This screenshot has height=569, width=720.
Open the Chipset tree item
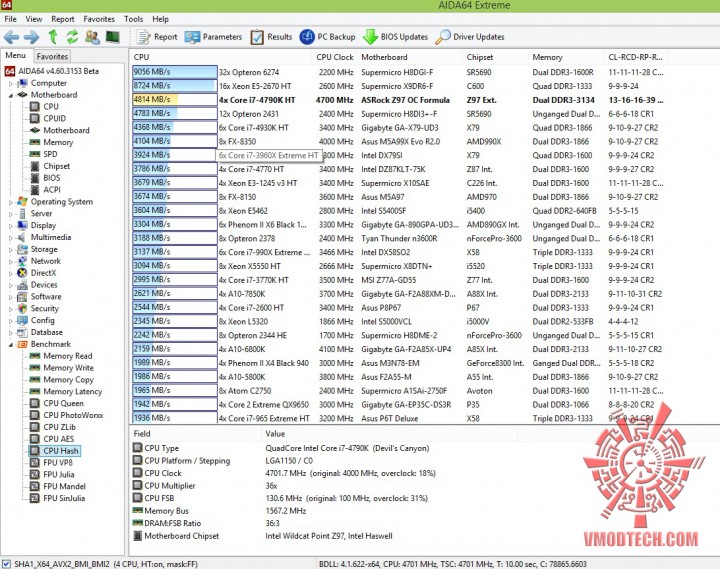(x=50, y=166)
